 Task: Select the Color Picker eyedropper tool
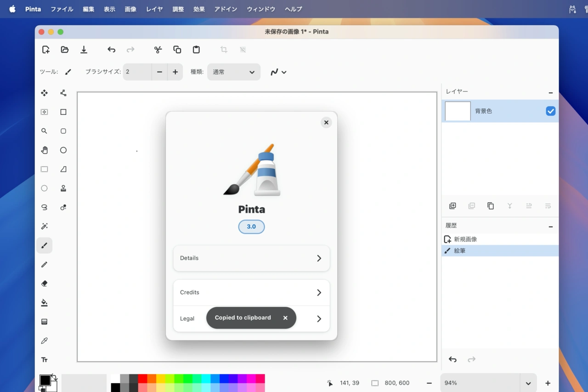44,341
